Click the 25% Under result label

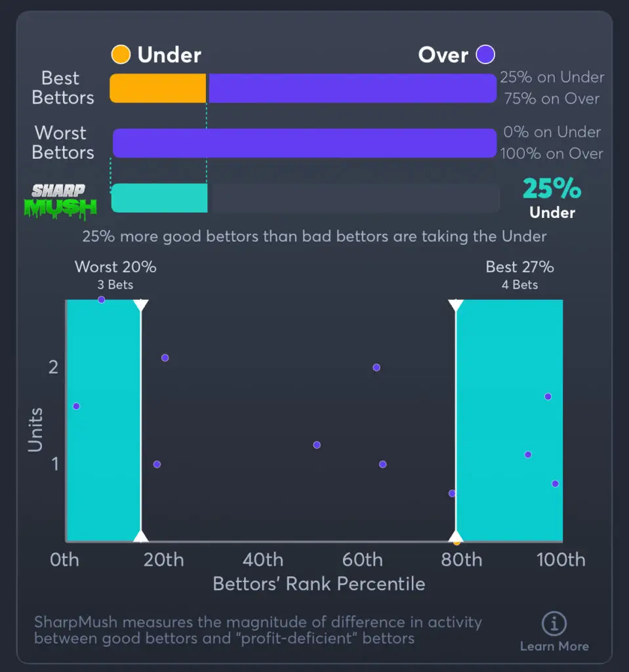coord(552,198)
